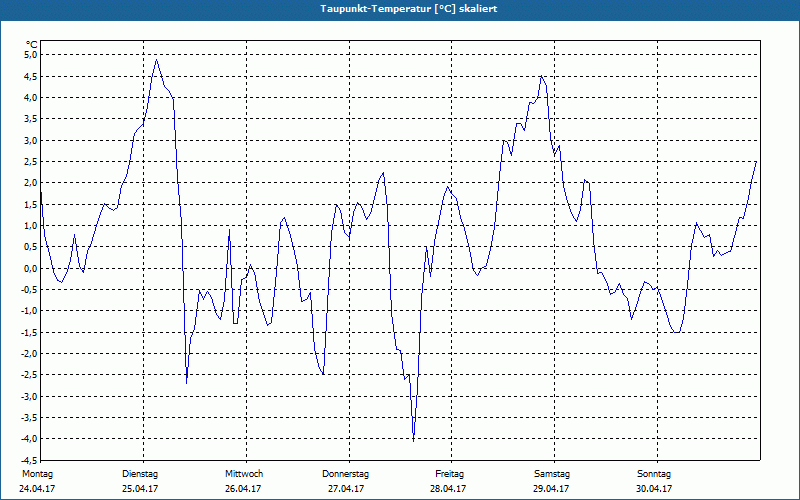Image resolution: width=800 pixels, height=500 pixels.
Task: Click the 26.04.17 date label
Action: 243,489
